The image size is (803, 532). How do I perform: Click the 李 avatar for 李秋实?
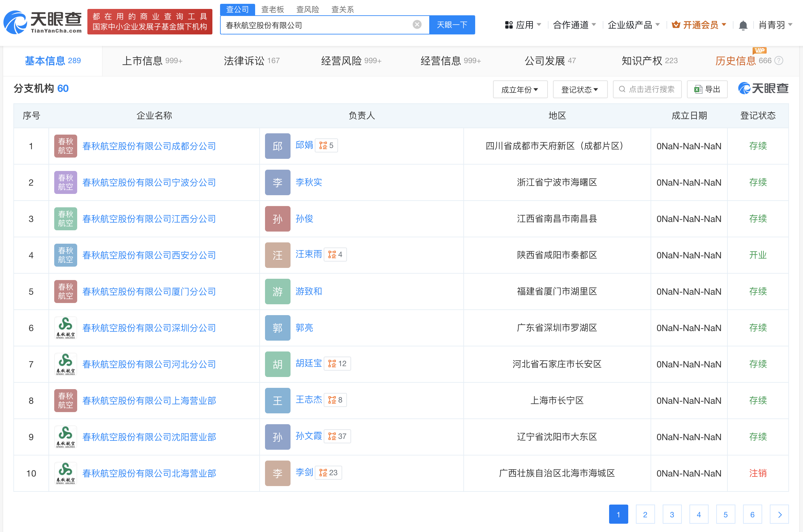277,182
